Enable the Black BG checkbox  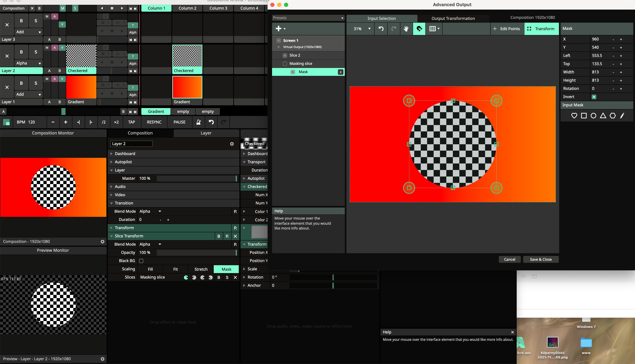coord(141,261)
